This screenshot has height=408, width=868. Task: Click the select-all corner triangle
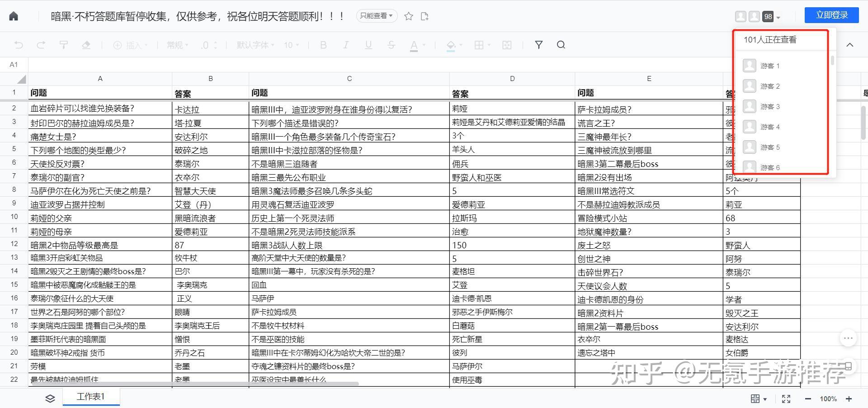point(21,79)
